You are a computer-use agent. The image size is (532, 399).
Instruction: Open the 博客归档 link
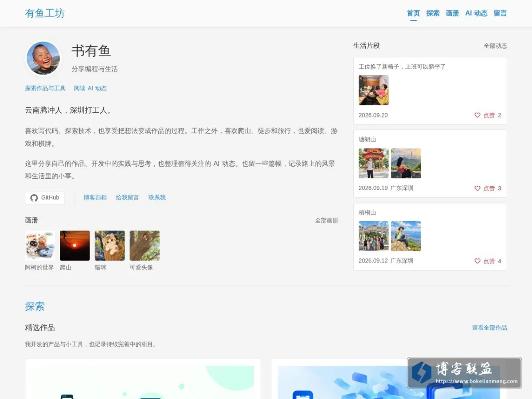(95, 198)
